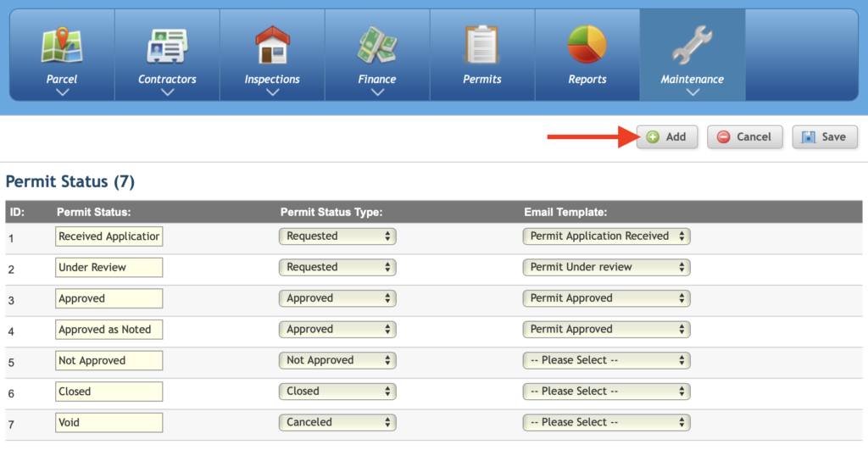Open Email Template dropdown for row 7
The height and width of the screenshot is (450, 868).
pyautogui.click(x=606, y=422)
